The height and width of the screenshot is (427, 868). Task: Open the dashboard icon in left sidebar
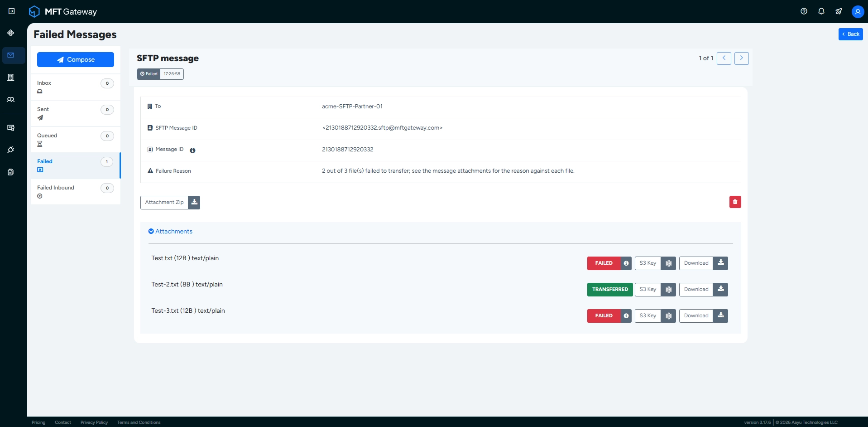[x=11, y=33]
